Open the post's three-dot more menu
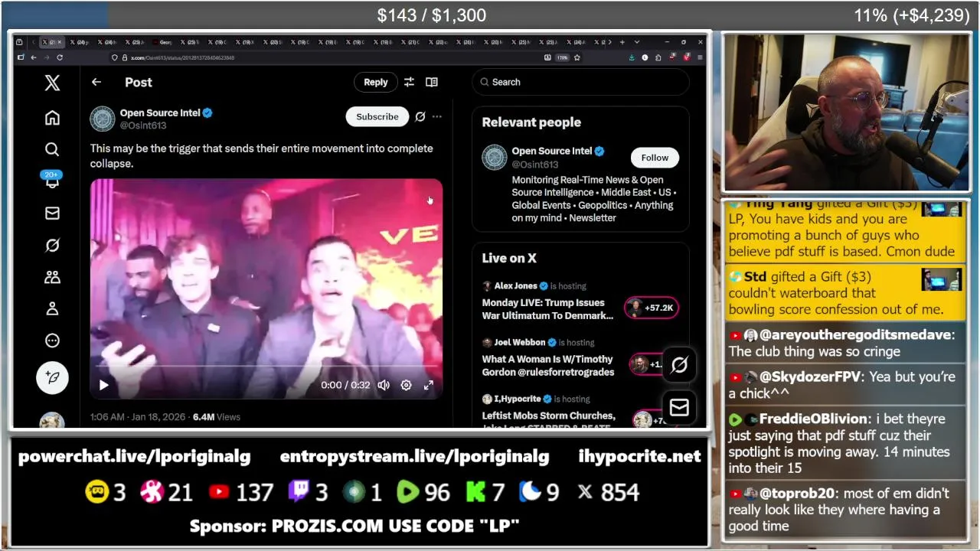Screen dimensions: 980x551 click(436, 116)
